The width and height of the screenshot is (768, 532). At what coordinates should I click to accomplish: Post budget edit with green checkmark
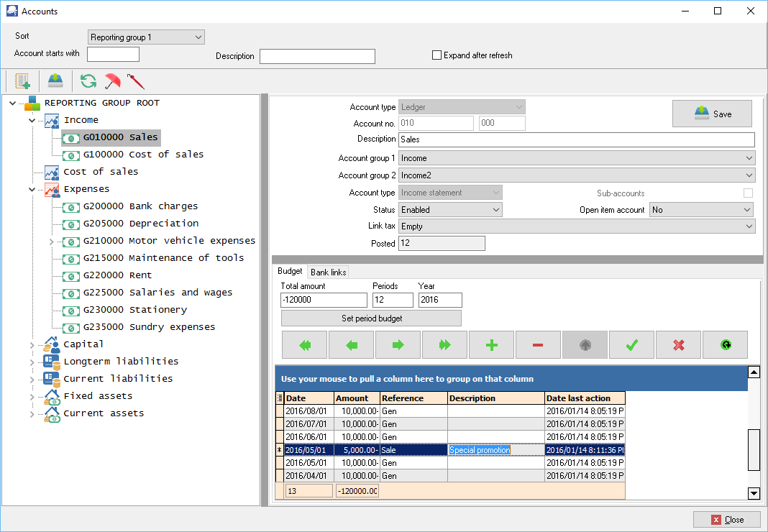[631, 345]
